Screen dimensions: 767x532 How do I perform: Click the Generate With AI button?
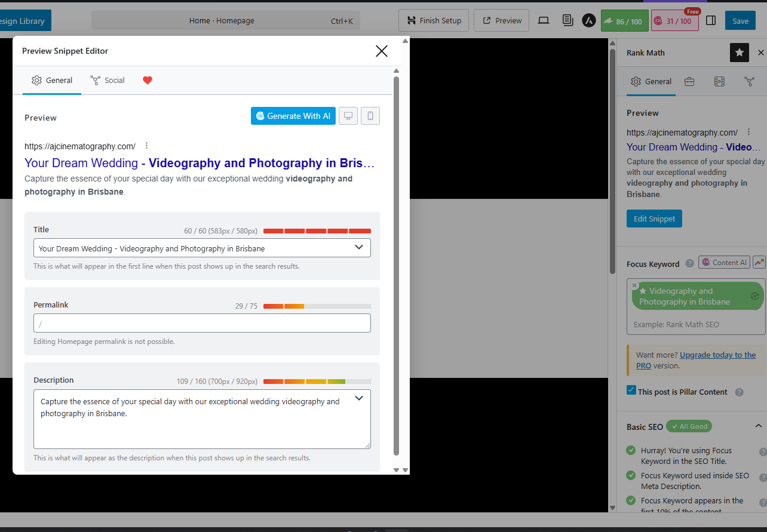click(293, 116)
